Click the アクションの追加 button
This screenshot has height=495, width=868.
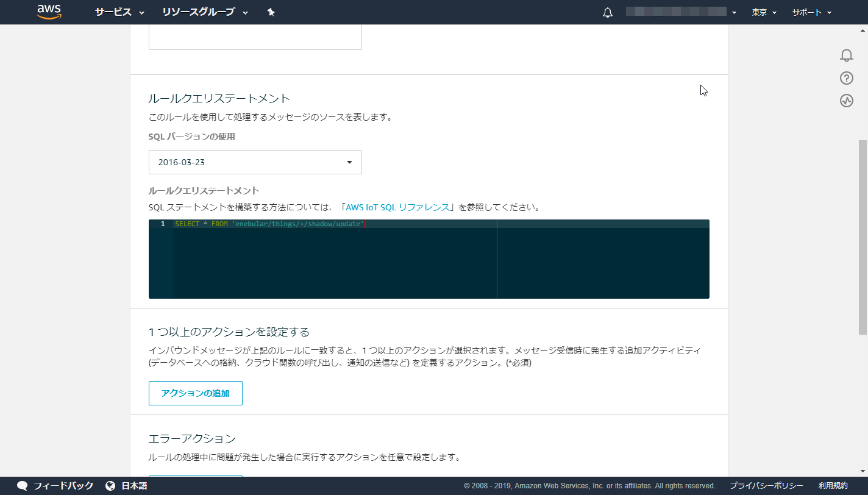pos(195,393)
